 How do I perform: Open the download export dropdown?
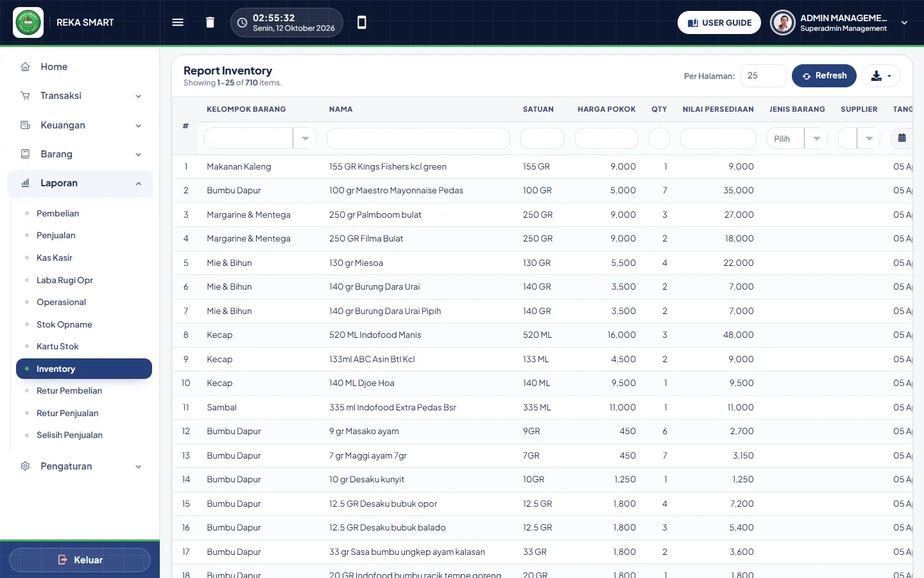[881, 76]
